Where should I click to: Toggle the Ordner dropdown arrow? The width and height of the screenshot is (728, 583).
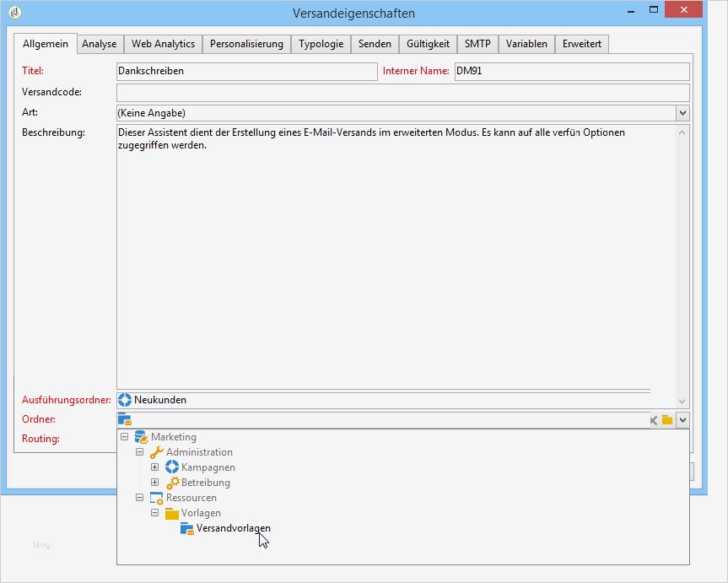click(x=682, y=420)
